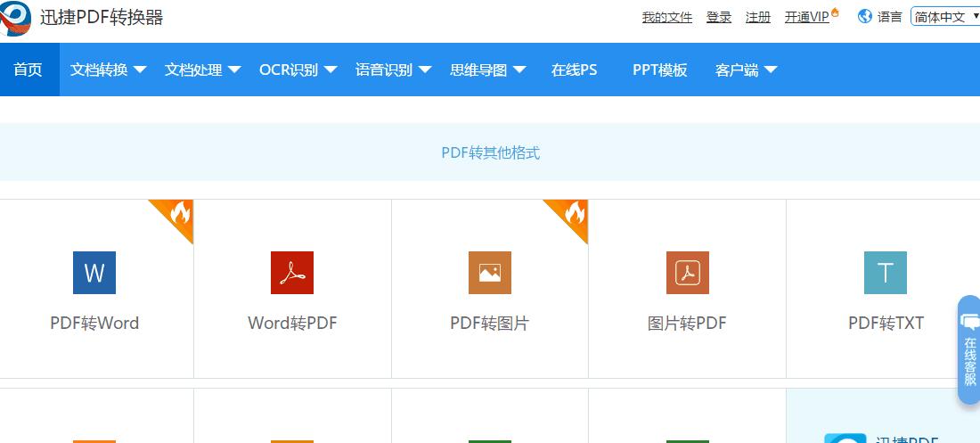Click the PDF转其他格式 section heading
This screenshot has width=980, height=443.
pos(491,152)
